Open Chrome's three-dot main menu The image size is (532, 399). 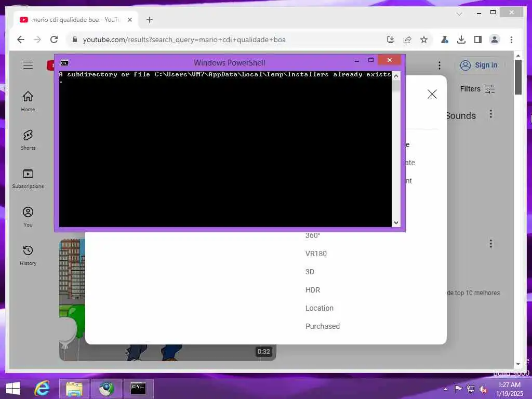511,39
